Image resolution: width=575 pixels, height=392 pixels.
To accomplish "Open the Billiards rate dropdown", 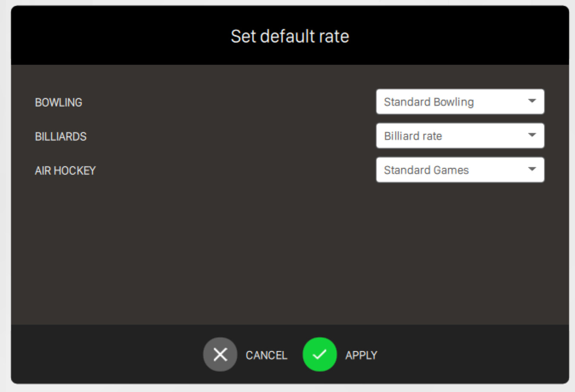I will (x=460, y=136).
